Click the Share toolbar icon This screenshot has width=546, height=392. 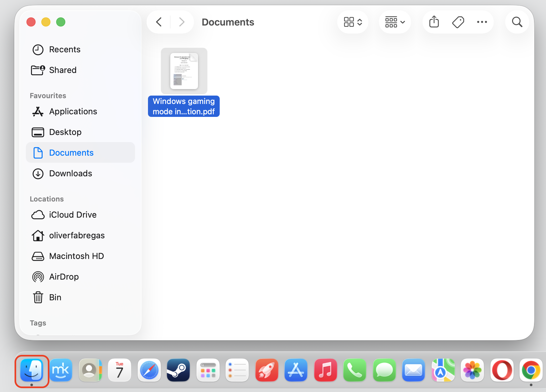click(434, 22)
